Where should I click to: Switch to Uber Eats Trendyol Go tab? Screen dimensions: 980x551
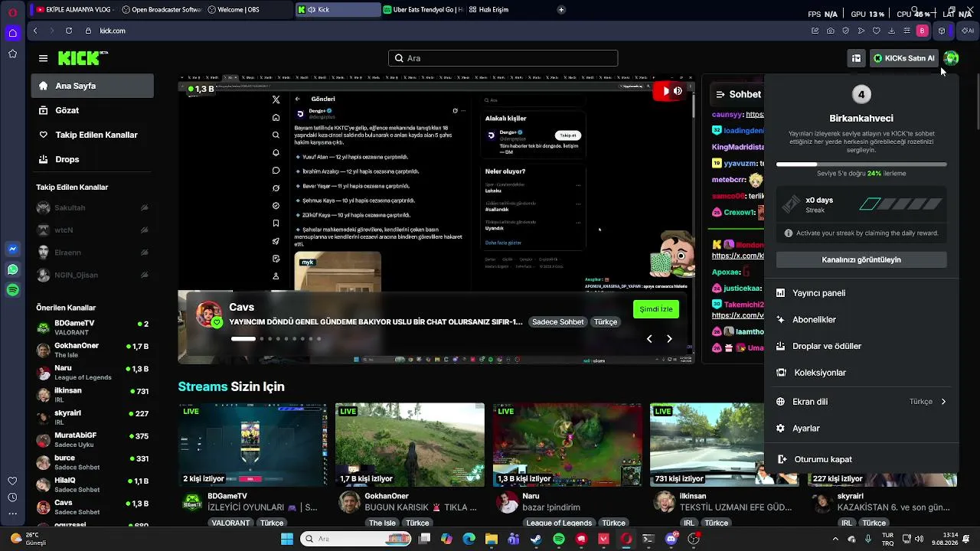coord(423,10)
